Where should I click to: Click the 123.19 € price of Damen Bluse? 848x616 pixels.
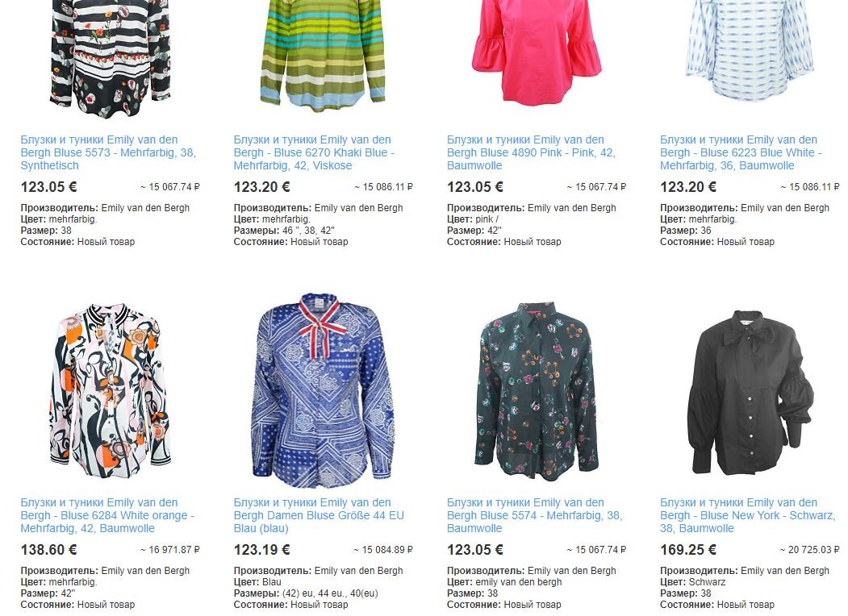point(261,550)
